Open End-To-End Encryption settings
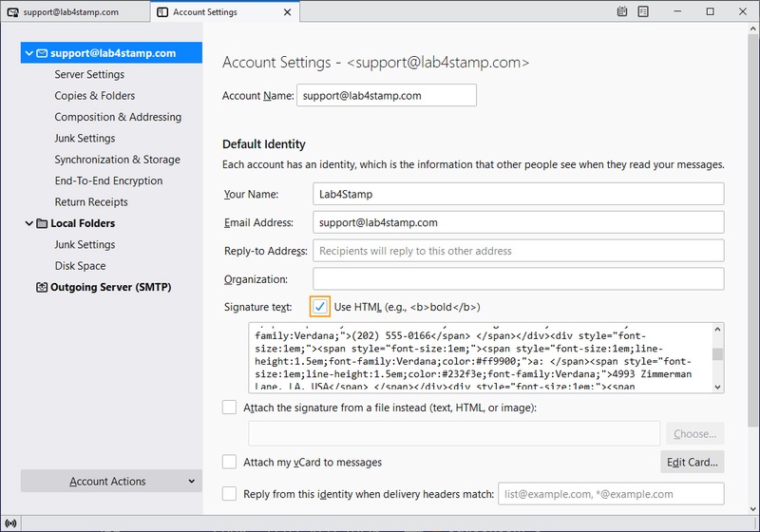 click(x=108, y=180)
